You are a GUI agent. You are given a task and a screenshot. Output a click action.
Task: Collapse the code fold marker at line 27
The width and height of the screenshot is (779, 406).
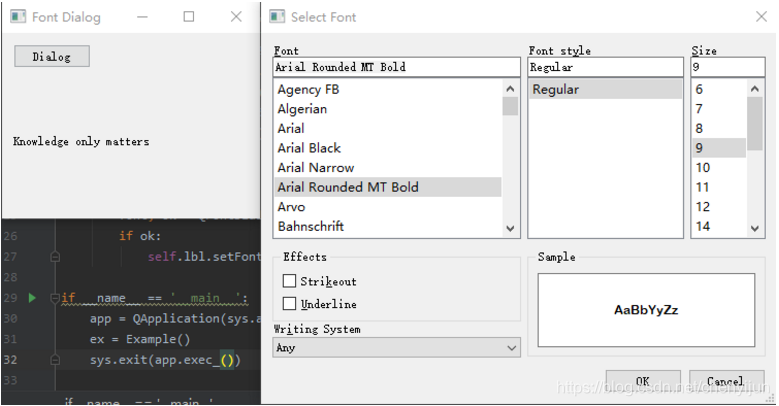tap(55, 257)
